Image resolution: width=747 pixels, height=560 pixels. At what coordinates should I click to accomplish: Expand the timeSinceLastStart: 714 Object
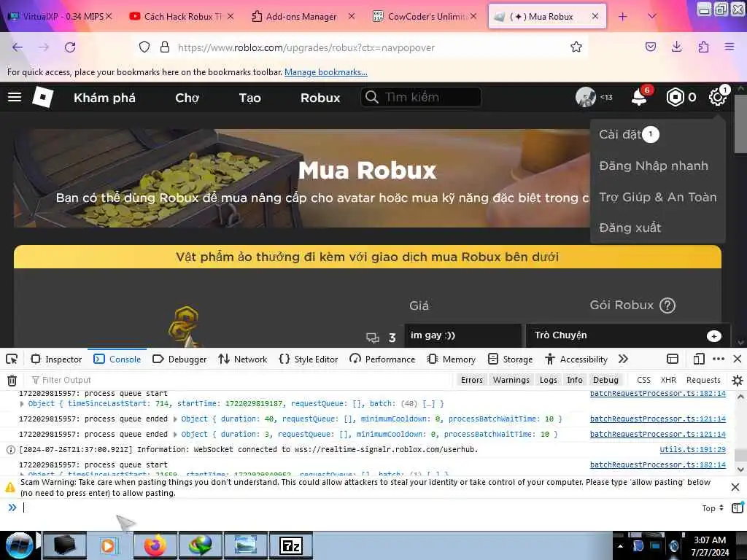(22, 404)
